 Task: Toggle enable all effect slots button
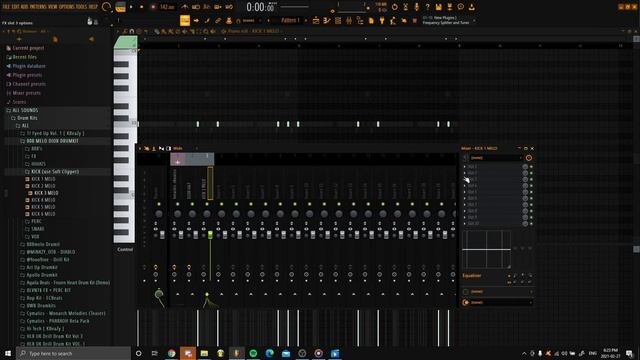pos(529,158)
